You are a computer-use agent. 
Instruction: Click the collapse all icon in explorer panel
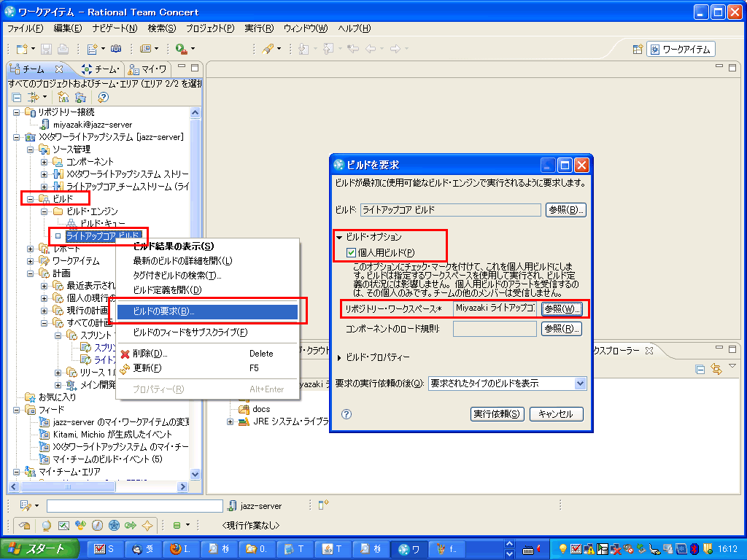coord(700,369)
